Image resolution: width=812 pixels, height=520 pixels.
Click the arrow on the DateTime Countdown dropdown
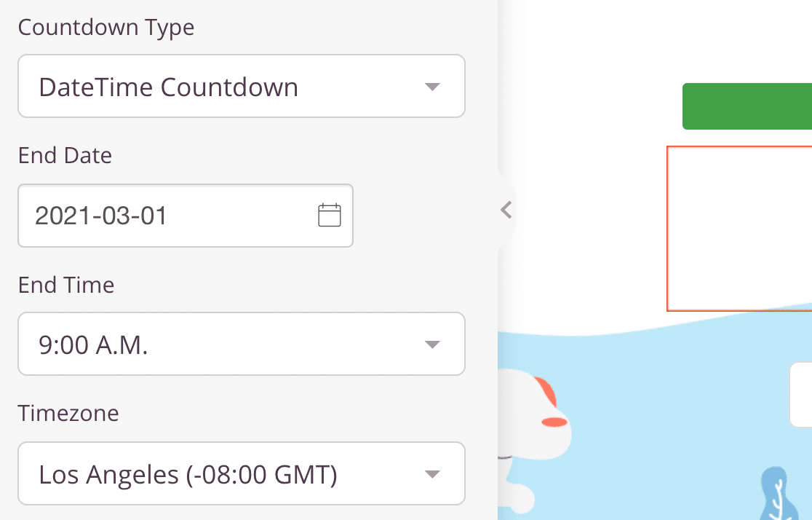pyautogui.click(x=432, y=87)
